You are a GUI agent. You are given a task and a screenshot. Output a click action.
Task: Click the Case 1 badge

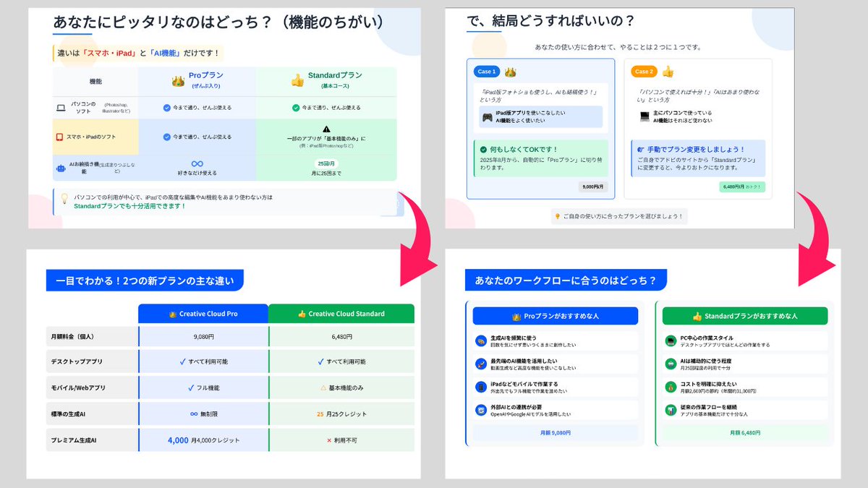coord(487,71)
